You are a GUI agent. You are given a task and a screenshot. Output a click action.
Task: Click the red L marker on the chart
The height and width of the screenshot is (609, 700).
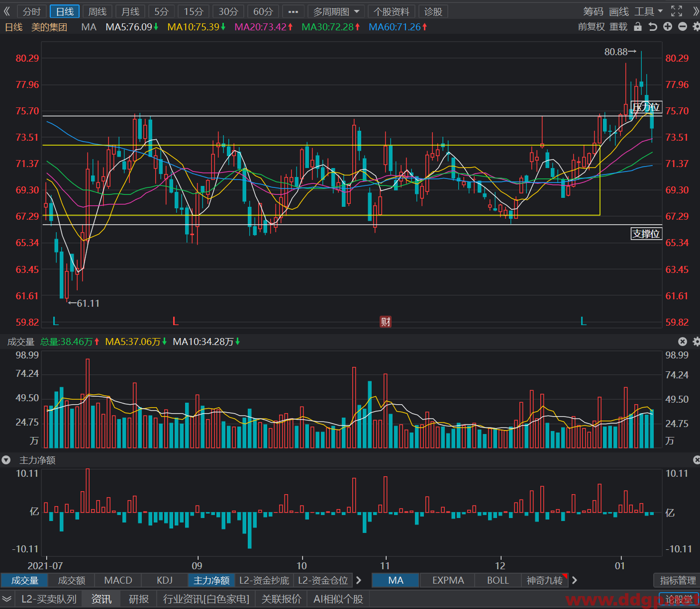click(175, 321)
